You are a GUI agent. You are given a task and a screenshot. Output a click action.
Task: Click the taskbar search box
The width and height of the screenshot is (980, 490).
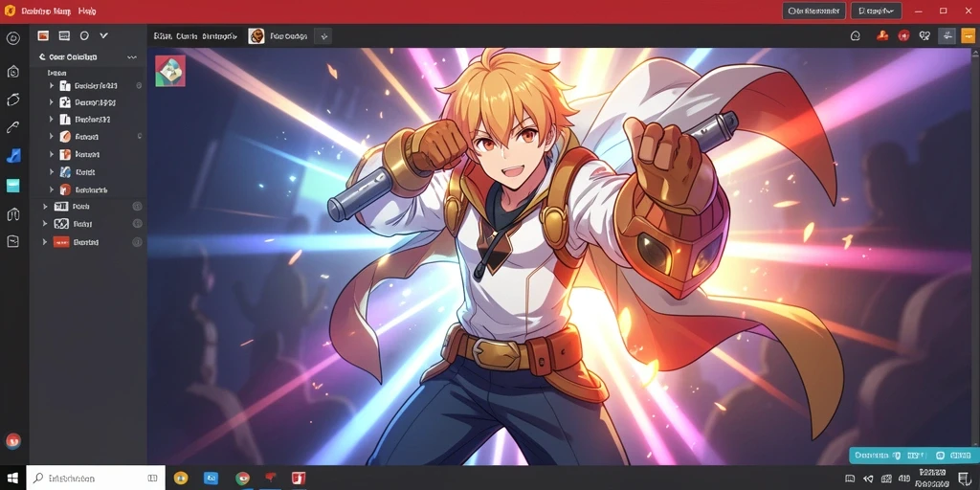[x=96, y=479]
